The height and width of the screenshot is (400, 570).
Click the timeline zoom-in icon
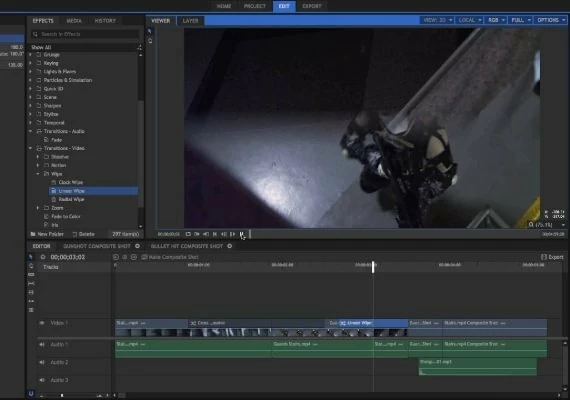click(99, 395)
